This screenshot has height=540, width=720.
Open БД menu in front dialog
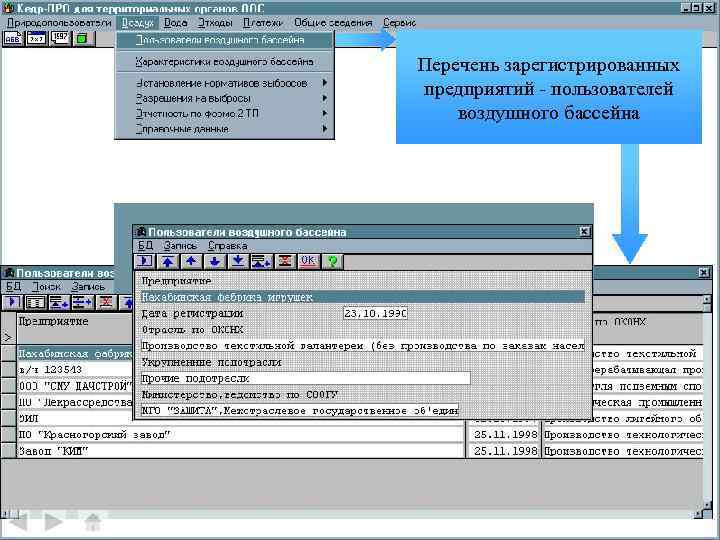pos(145,245)
